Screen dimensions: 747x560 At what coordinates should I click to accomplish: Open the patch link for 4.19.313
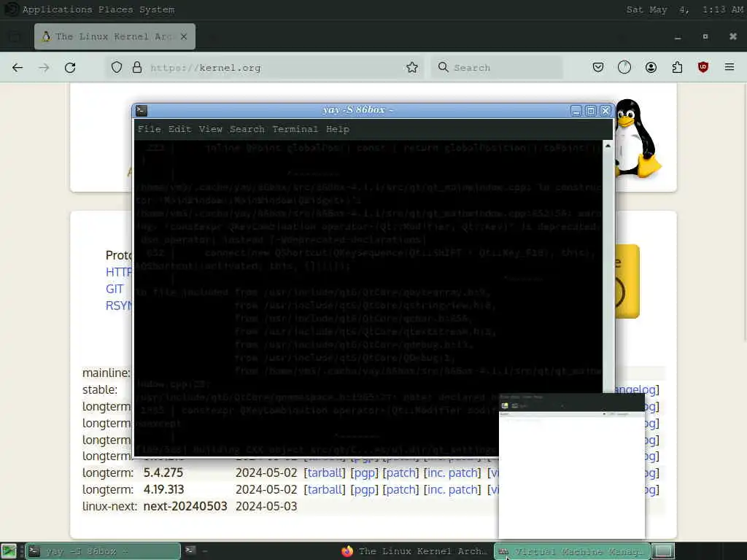400,489
